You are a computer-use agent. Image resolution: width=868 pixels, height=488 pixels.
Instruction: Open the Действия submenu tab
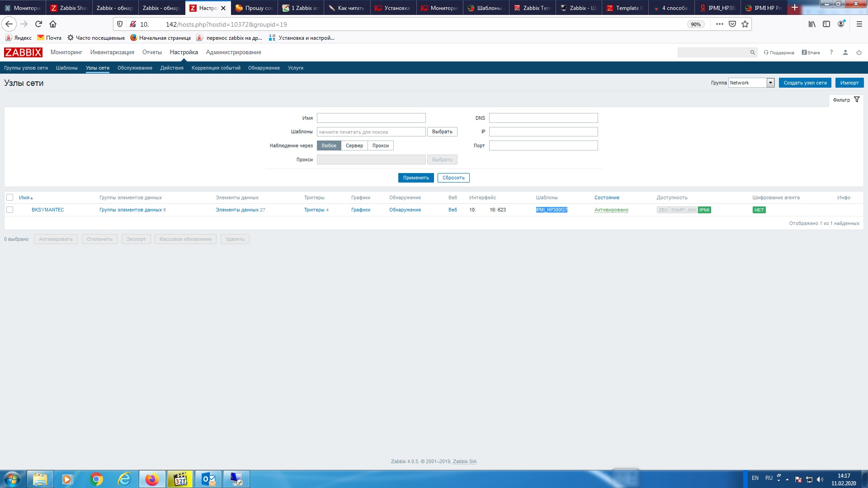(x=172, y=68)
